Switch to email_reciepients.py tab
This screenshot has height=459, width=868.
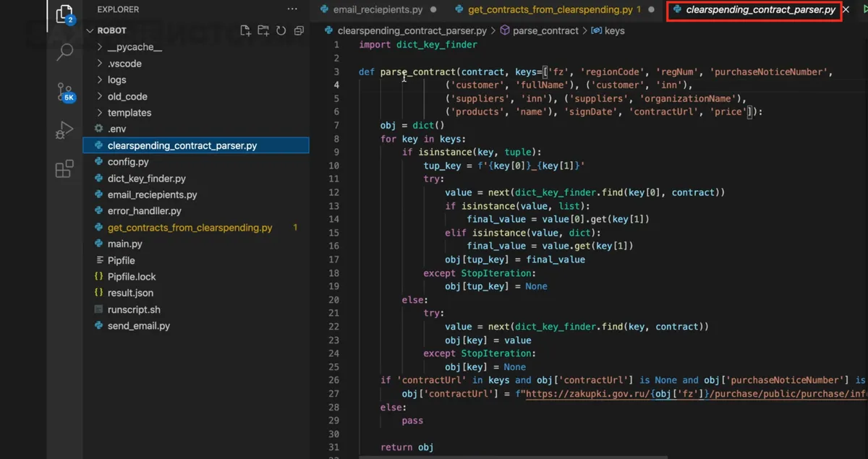click(377, 10)
